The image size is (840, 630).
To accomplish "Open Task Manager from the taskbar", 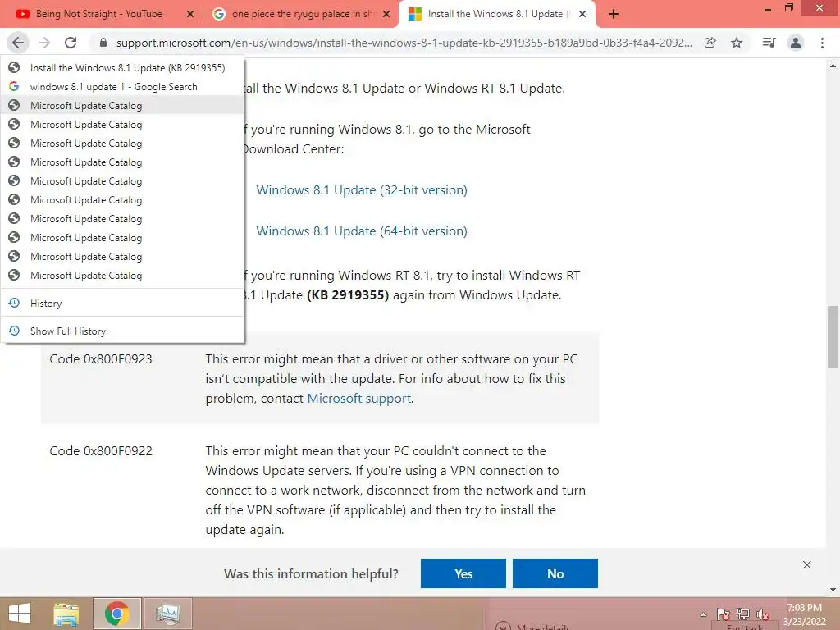I will (167, 614).
